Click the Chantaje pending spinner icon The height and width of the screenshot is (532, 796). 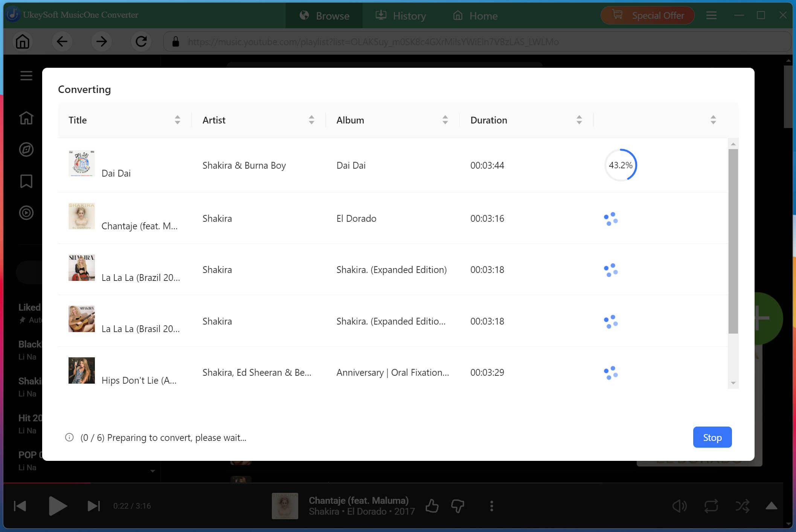(x=611, y=219)
